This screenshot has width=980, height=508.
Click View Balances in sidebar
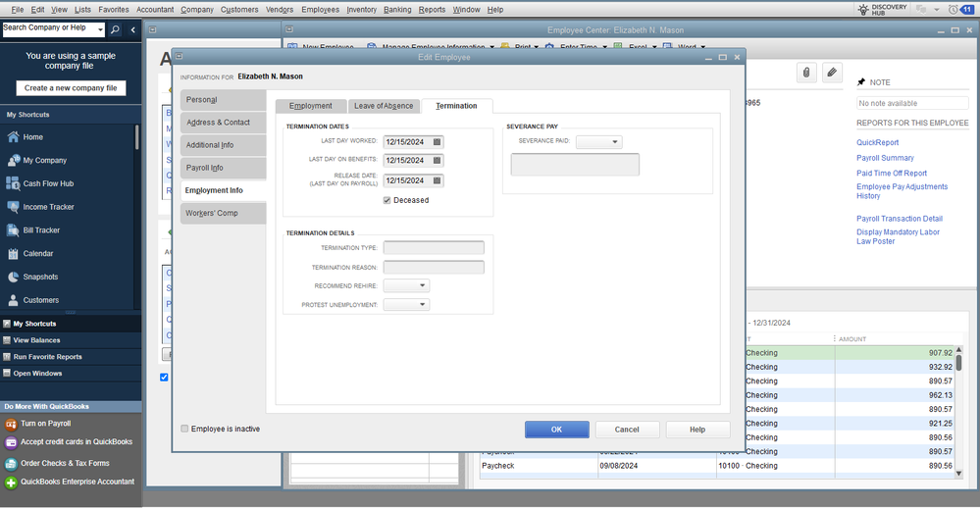36,340
